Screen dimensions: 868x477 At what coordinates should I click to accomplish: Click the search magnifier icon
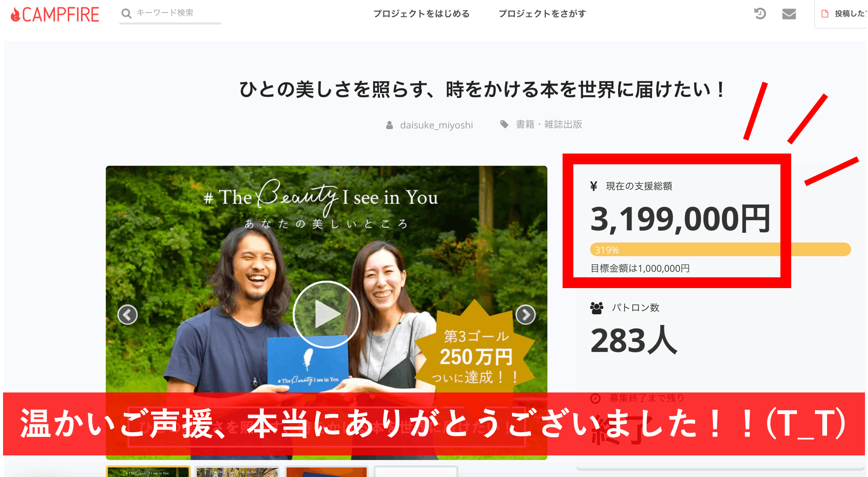tap(126, 13)
